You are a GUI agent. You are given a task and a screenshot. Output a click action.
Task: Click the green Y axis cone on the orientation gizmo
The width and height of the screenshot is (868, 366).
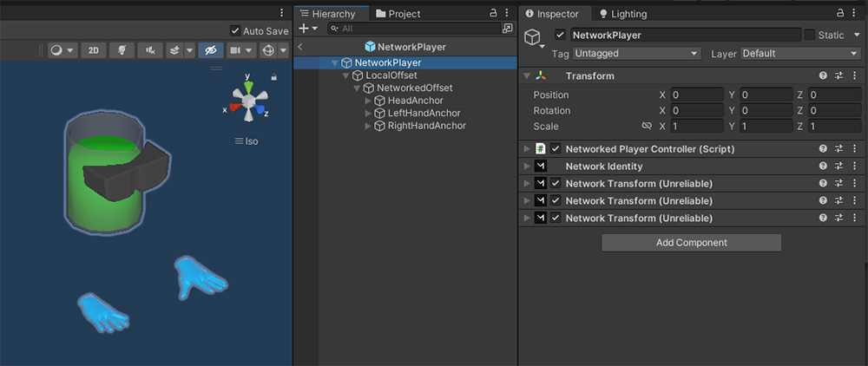[248, 87]
